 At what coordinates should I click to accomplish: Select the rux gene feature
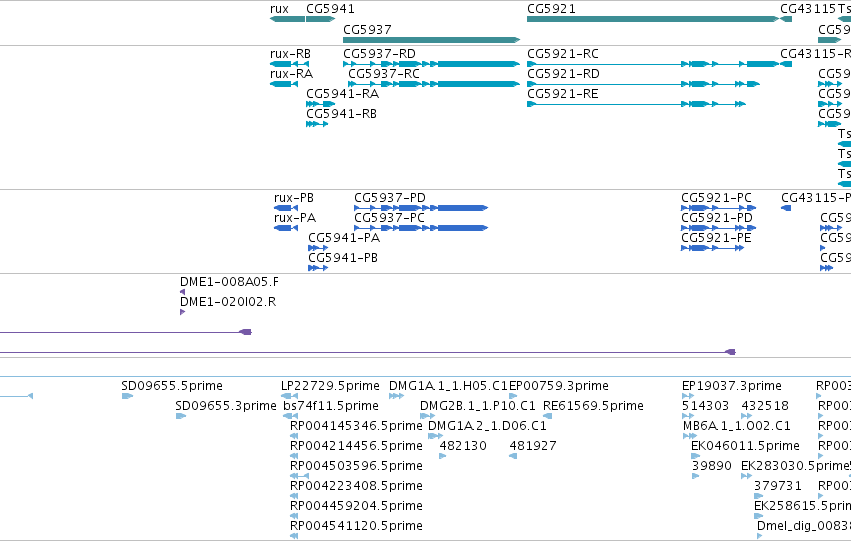(x=287, y=19)
